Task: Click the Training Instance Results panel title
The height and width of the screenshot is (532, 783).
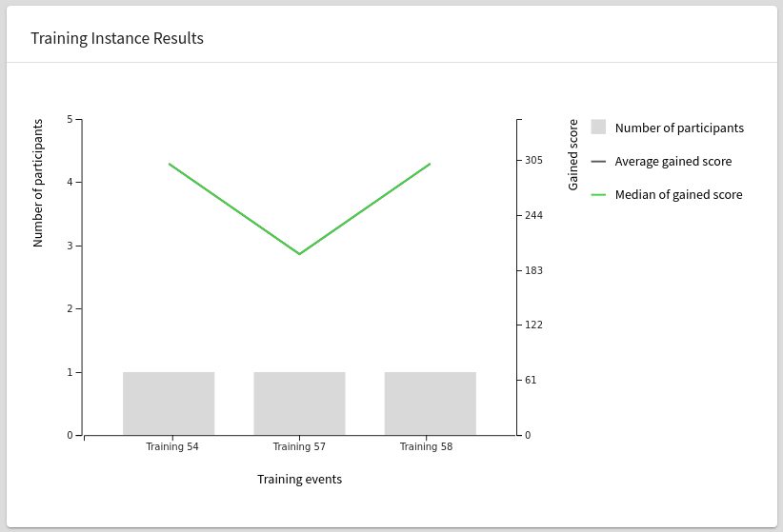Action: pos(117,38)
